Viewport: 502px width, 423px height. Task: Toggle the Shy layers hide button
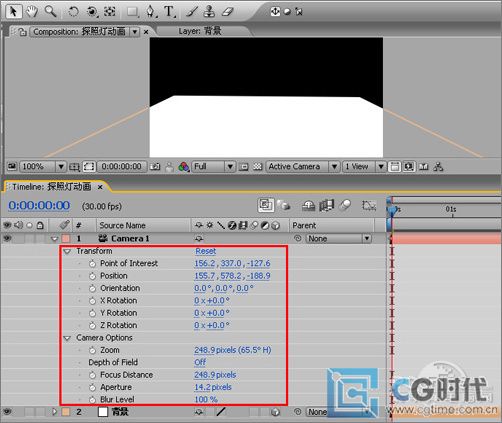coord(308,206)
